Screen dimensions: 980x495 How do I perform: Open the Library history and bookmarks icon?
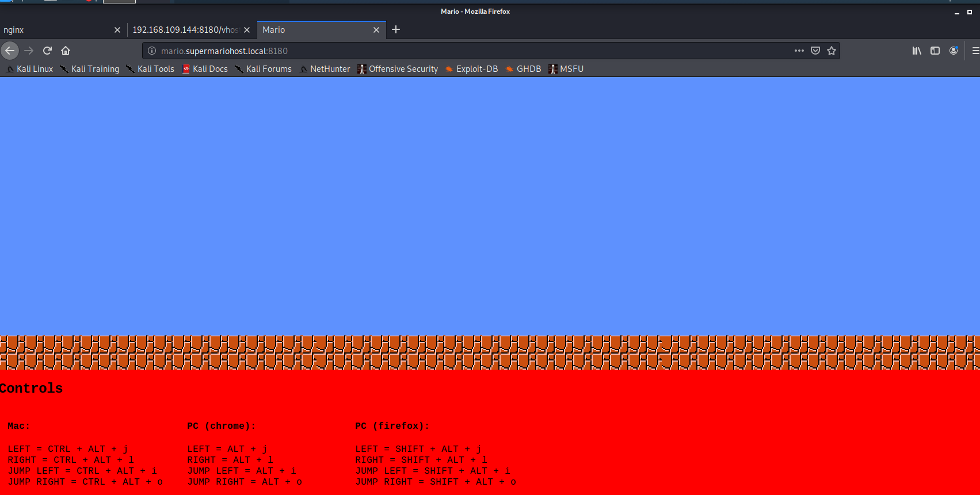pyautogui.click(x=917, y=51)
